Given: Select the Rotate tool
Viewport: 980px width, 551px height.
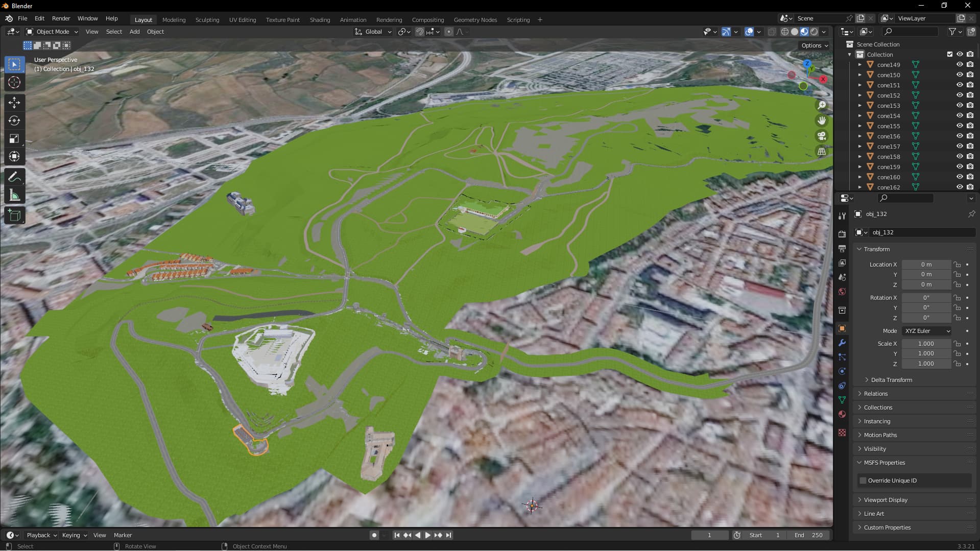Looking at the screenshot, I should click(14, 121).
